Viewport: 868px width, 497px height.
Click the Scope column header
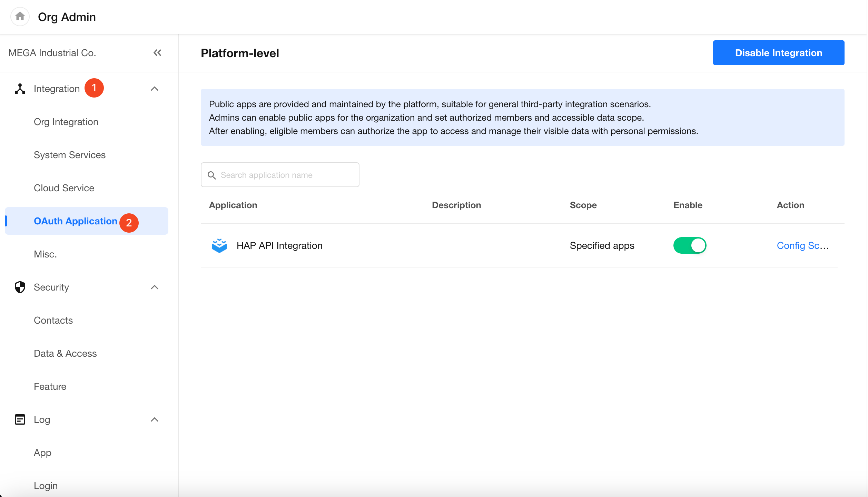[x=583, y=205]
